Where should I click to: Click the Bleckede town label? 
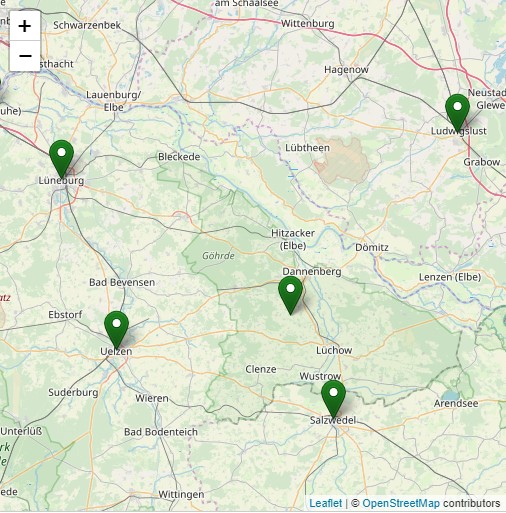(179, 157)
